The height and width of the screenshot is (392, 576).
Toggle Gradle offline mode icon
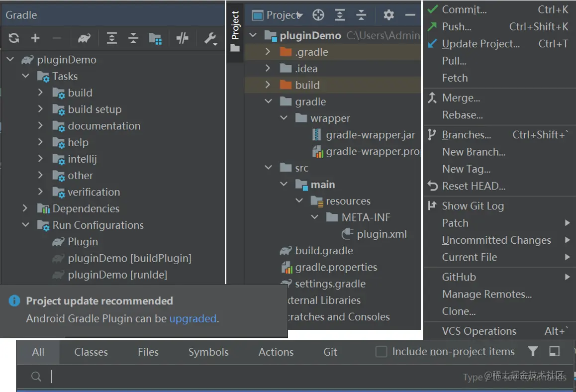click(182, 38)
